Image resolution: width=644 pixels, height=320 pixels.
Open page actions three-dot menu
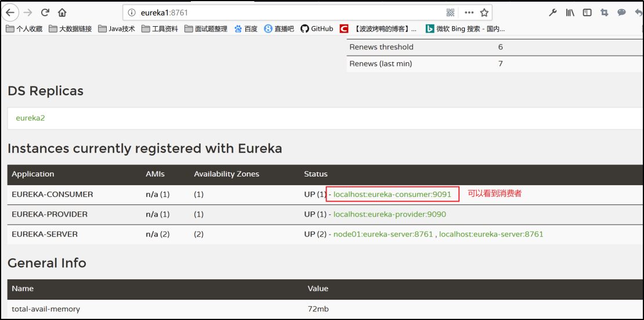click(469, 13)
